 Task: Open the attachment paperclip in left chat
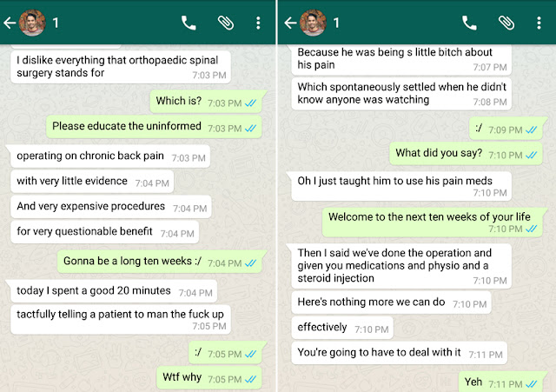[x=225, y=23]
